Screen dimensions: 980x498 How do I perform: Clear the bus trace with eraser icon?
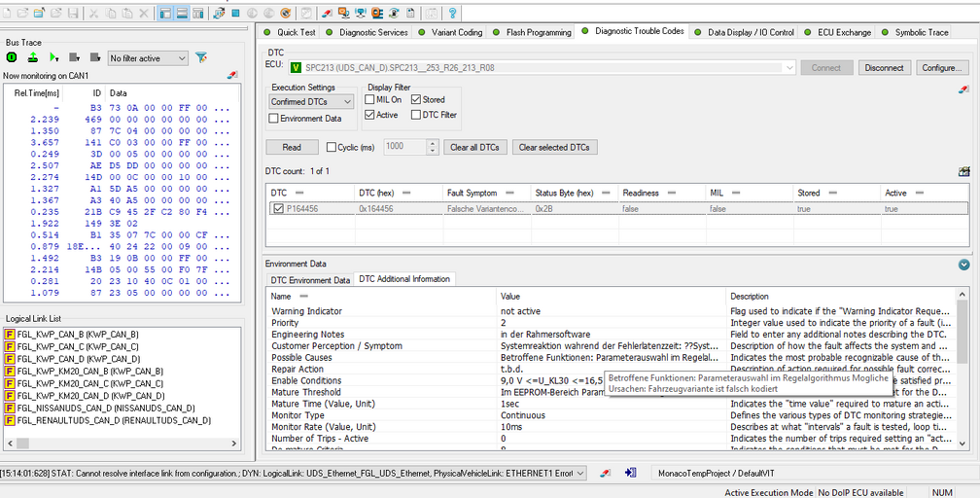pyautogui.click(x=231, y=75)
